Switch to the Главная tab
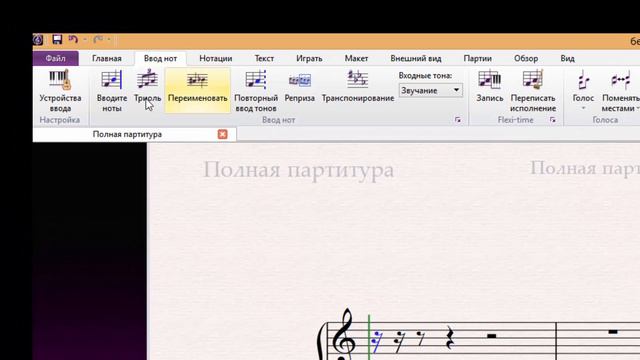The height and width of the screenshot is (360, 640). point(107,58)
